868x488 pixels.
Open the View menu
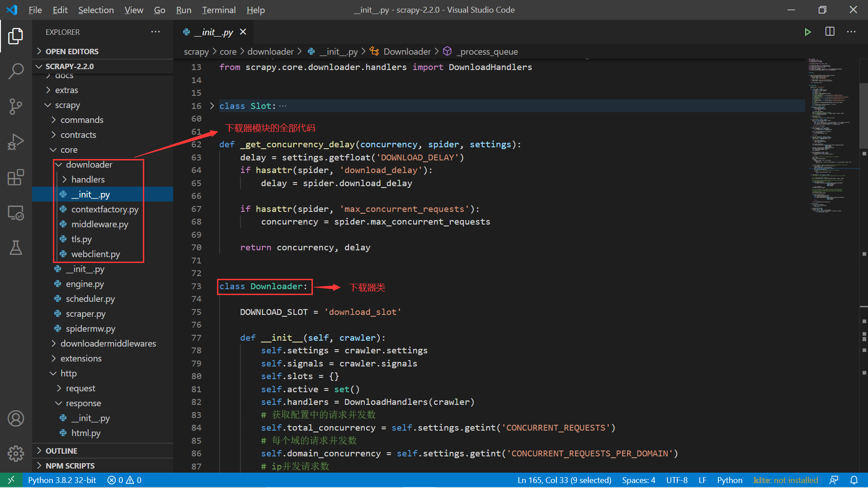[x=134, y=10]
